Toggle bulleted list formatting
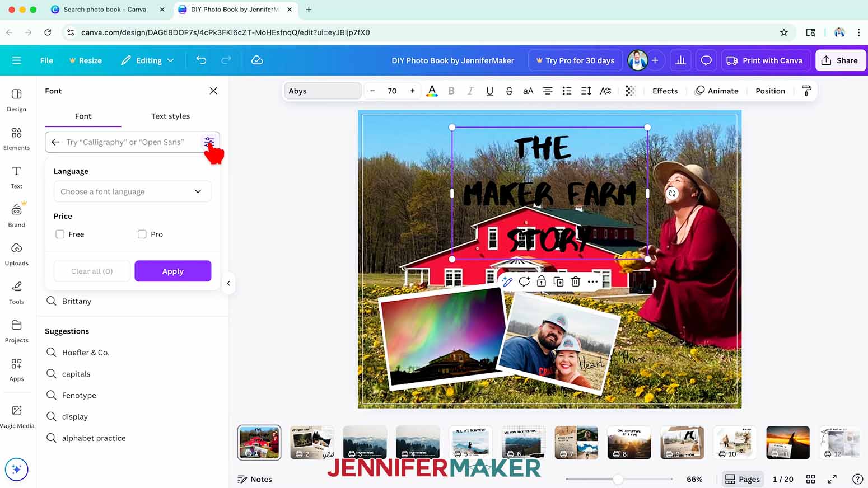Viewport: 868px width, 488px height. coord(567,91)
